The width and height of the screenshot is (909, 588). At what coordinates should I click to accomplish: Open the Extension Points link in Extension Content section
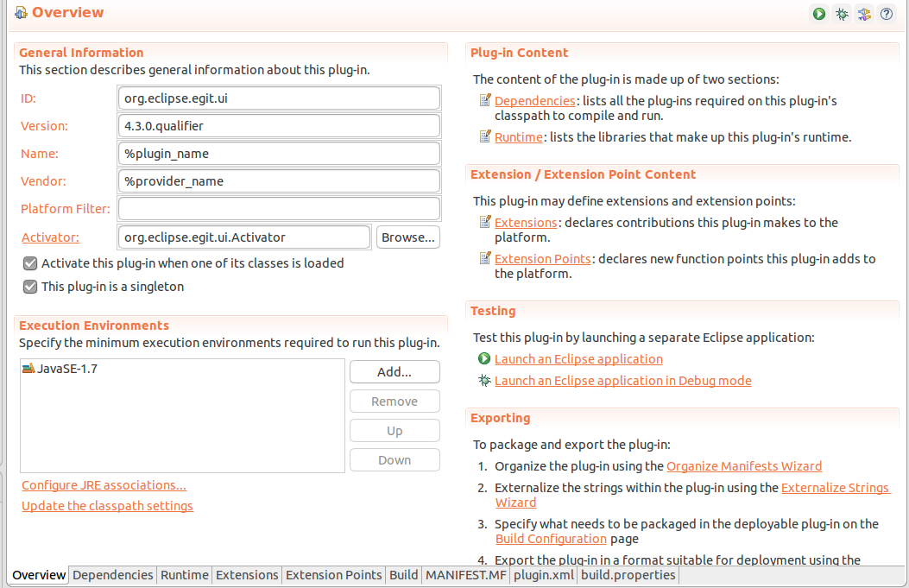click(x=543, y=259)
